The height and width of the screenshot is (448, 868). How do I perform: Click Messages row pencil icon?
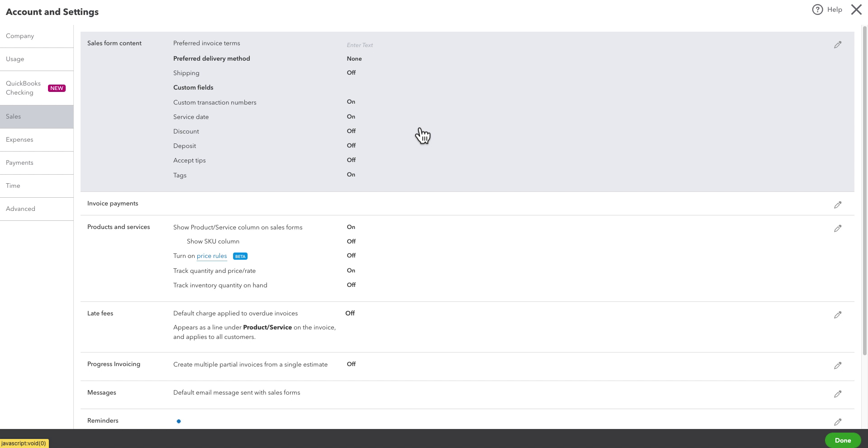(x=838, y=394)
